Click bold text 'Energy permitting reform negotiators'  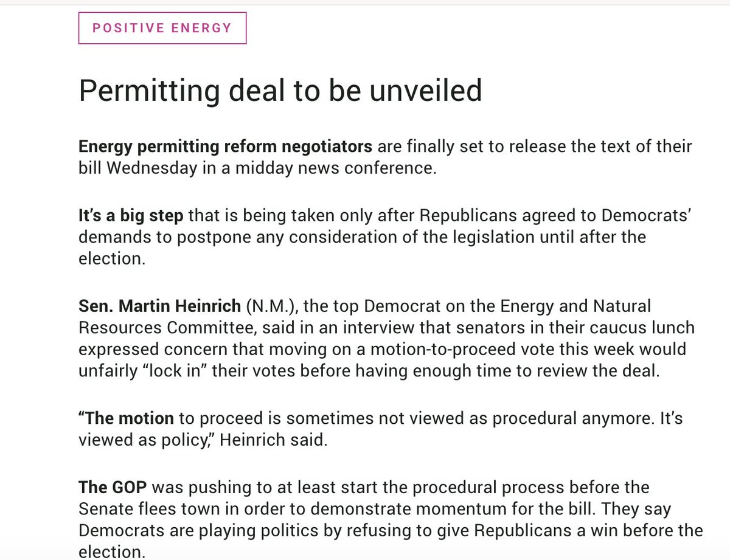[226, 147]
